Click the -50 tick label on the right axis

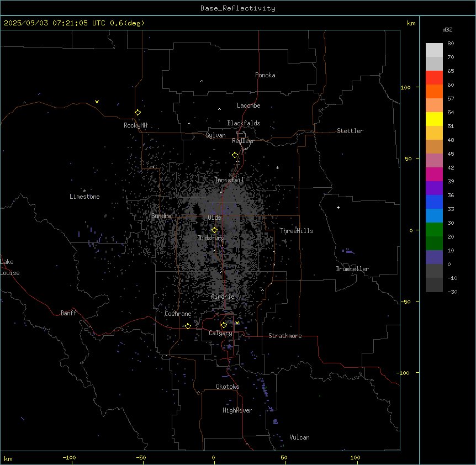tap(405, 302)
